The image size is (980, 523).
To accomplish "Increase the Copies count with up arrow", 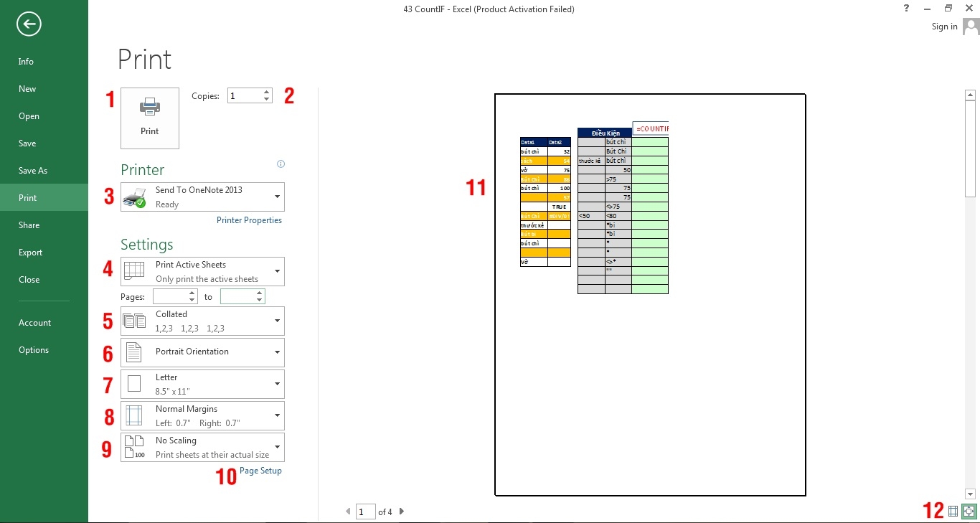I will tap(267, 92).
